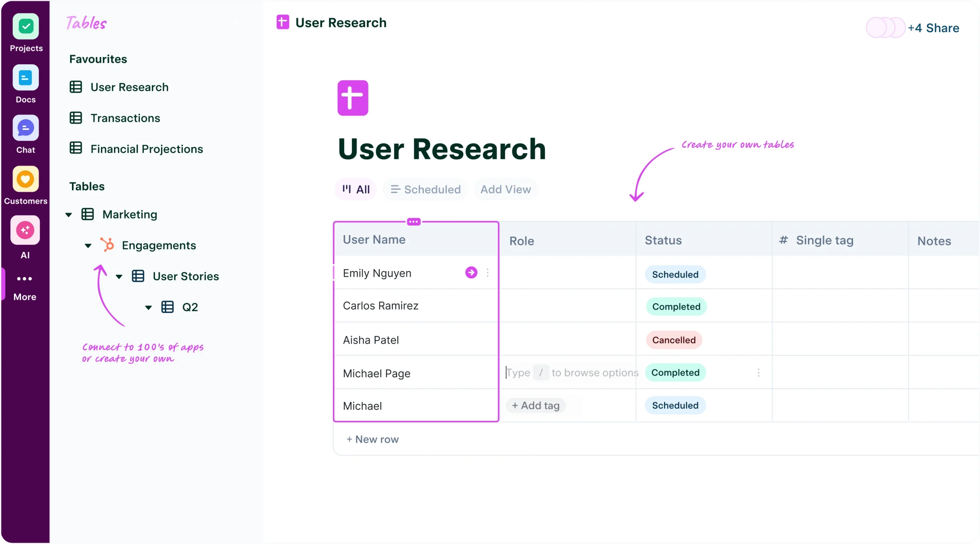The width and height of the screenshot is (980, 544).
Task: Collapse the Marketing table group
Action: [69, 214]
